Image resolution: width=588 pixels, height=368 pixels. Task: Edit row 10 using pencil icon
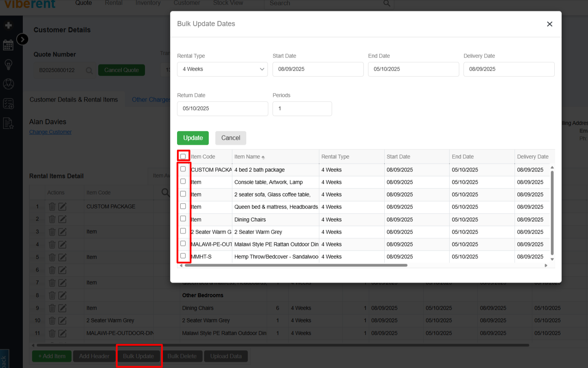pos(62,321)
